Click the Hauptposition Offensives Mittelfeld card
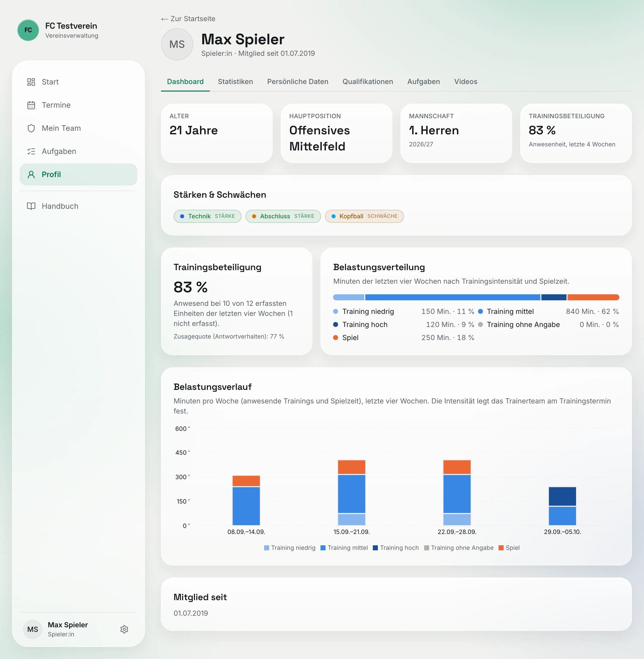This screenshot has width=644, height=659. click(337, 133)
